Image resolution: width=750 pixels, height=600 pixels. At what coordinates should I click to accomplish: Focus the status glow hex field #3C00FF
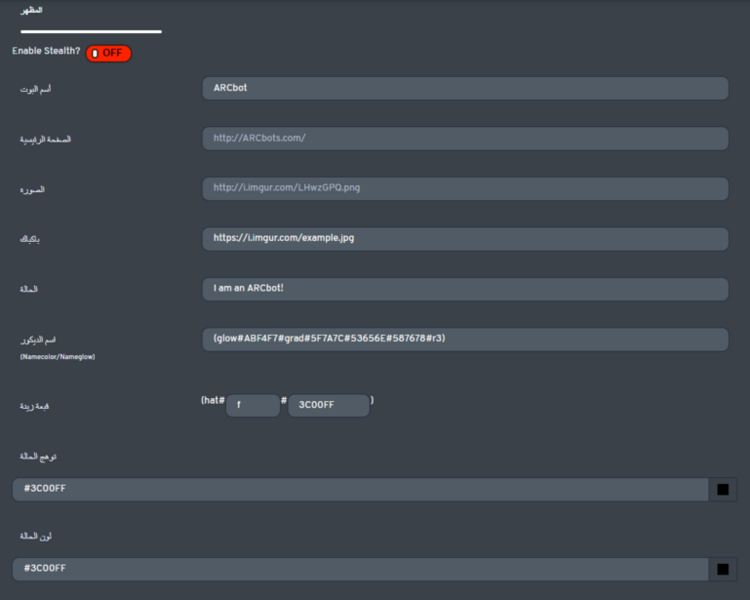click(361, 489)
